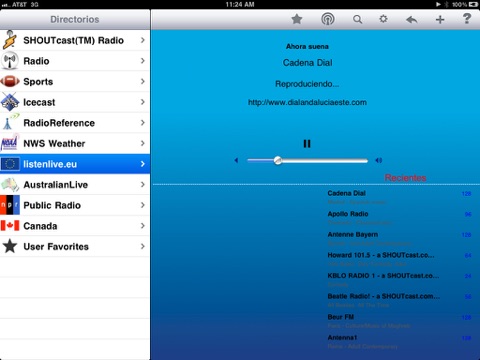Open search with magnifier icon
The height and width of the screenshot is (360, 480).
(357, 19)
